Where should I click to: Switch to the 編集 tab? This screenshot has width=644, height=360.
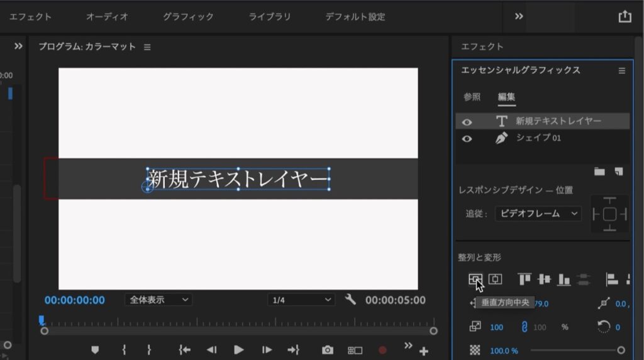tap(506, 97)
